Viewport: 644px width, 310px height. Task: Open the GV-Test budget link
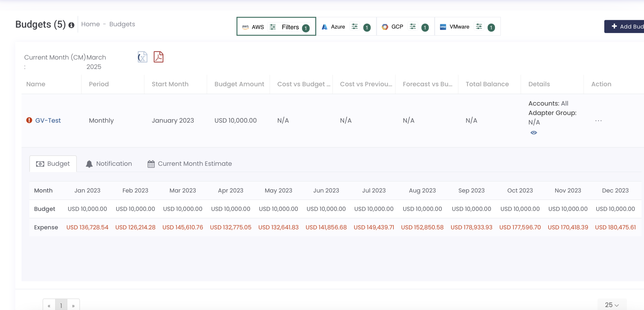pyautogui.click(x=48, y=120)
